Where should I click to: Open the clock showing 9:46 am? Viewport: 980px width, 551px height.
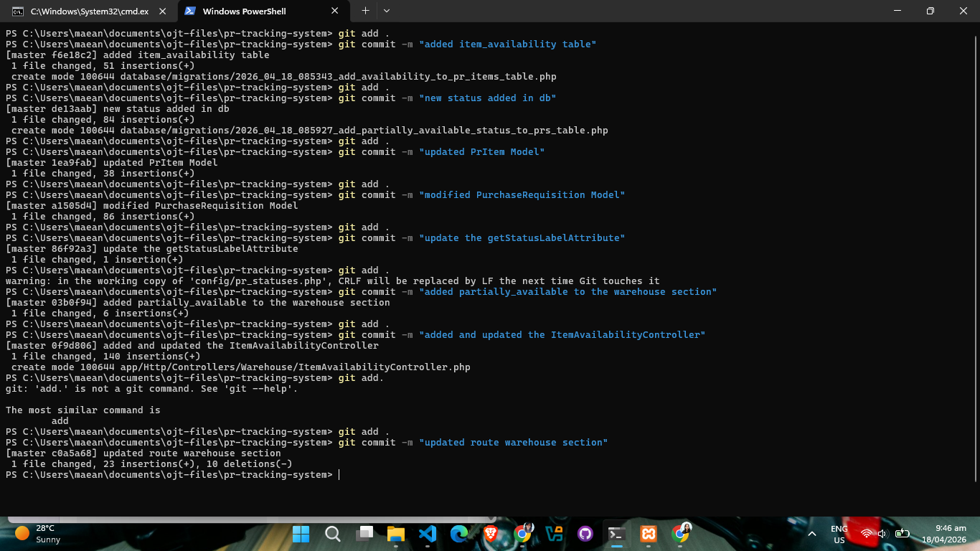click(945, 534)
